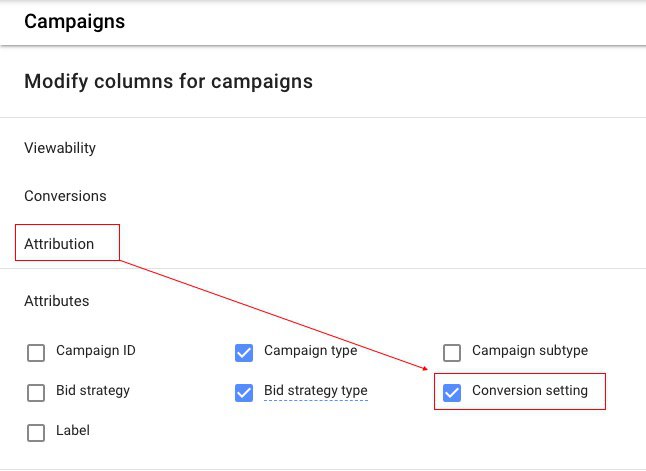Click the Bid strategy type label text

(x=315, y=390)
